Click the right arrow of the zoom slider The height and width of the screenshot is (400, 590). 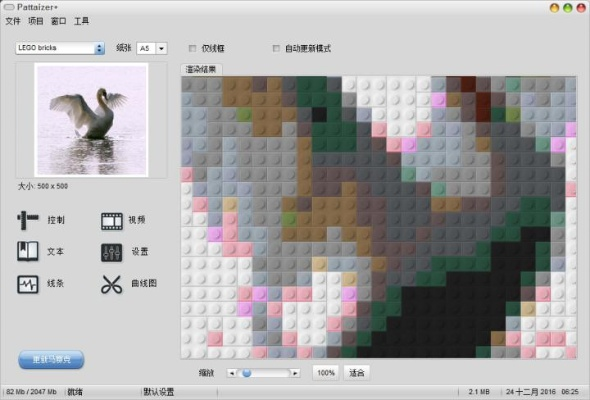point(295,373)
